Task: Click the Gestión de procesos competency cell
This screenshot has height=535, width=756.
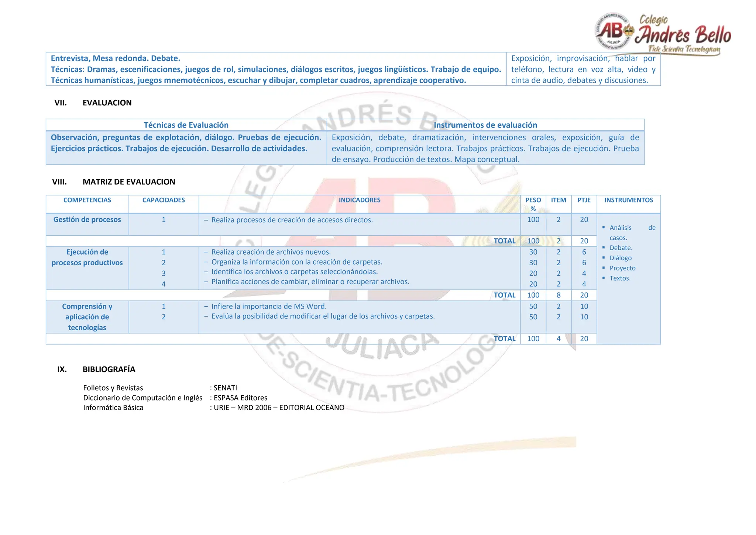Action: click(x=87, y=219)
